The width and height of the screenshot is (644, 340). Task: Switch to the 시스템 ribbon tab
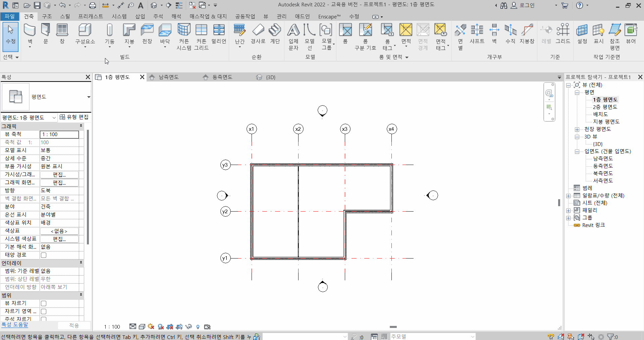pos(119,16)
